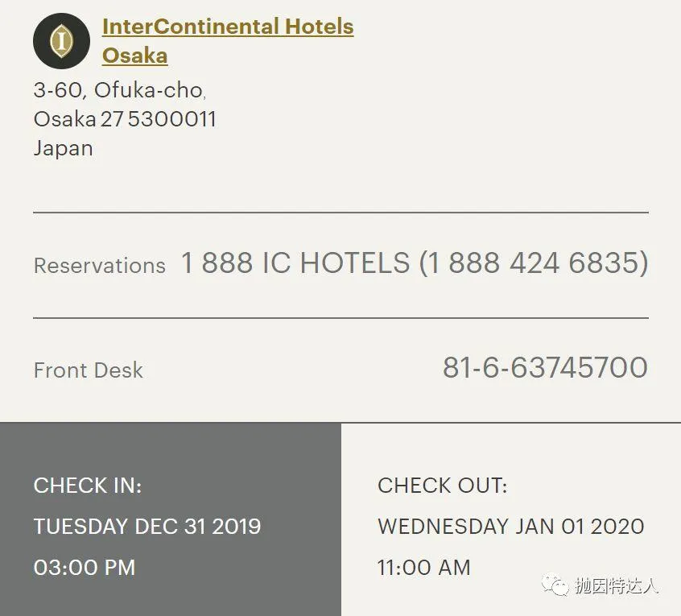Click the front desk number 81-6-63745700
Viewport: 681px width, 616px height.
pos(546,367)
